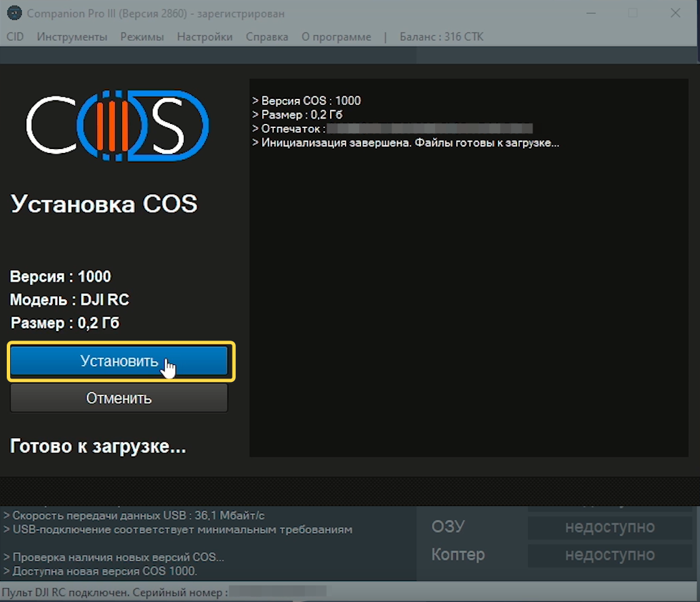Close the Companion Pro III window
The image size is (700, 602).
click(x=676, y=13)
